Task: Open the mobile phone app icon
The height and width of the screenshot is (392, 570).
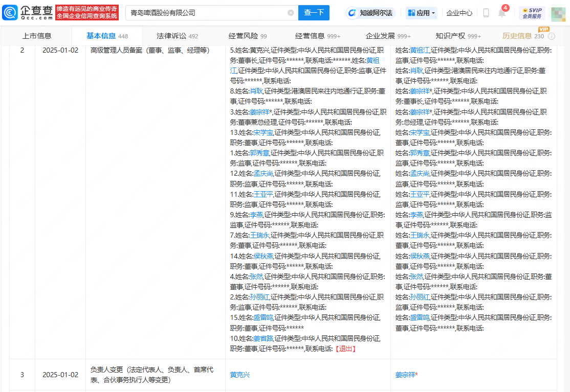Action: [x=486, y=13]
